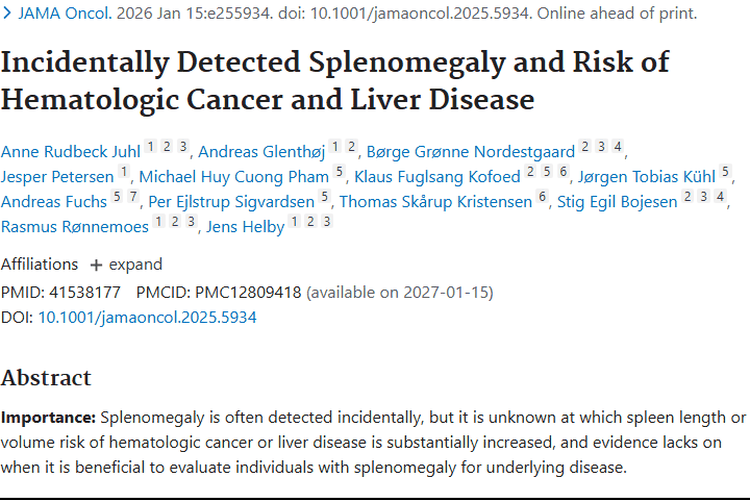
Task: View author Børge Grønne Nordestgaard
Action: pyautogui.click(x=470, y=152)
